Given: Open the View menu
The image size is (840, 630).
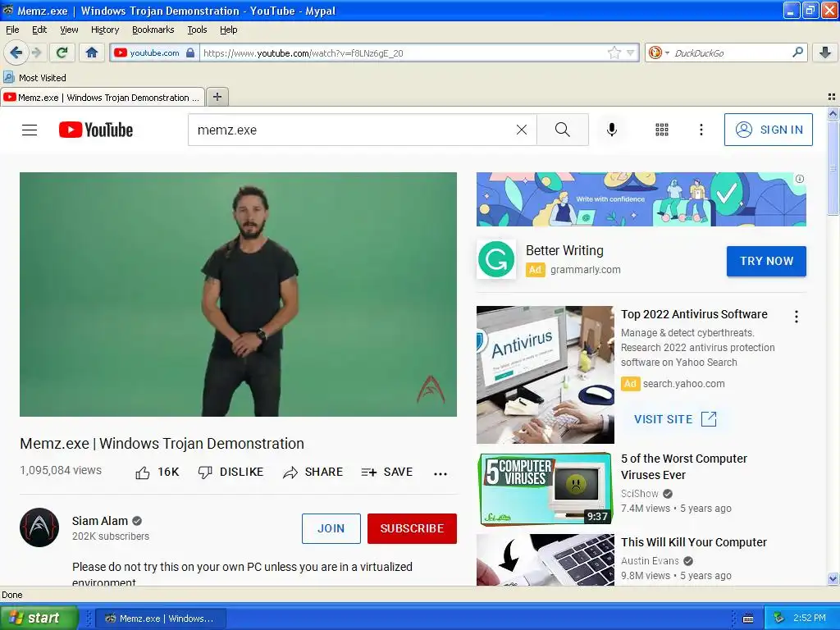Looking at the screenshot, I should (69, 30).
